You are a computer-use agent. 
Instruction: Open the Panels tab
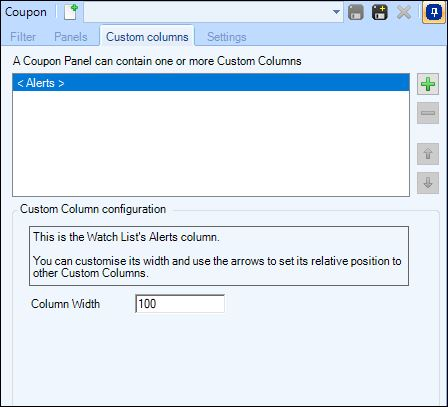pyautogui.click(x=71, y=37)
